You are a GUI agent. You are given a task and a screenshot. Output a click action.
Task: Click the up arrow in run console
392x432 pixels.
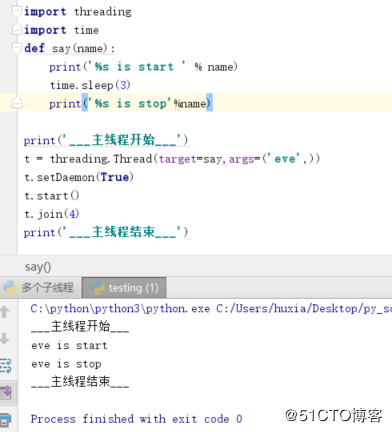tap(5, 312)
